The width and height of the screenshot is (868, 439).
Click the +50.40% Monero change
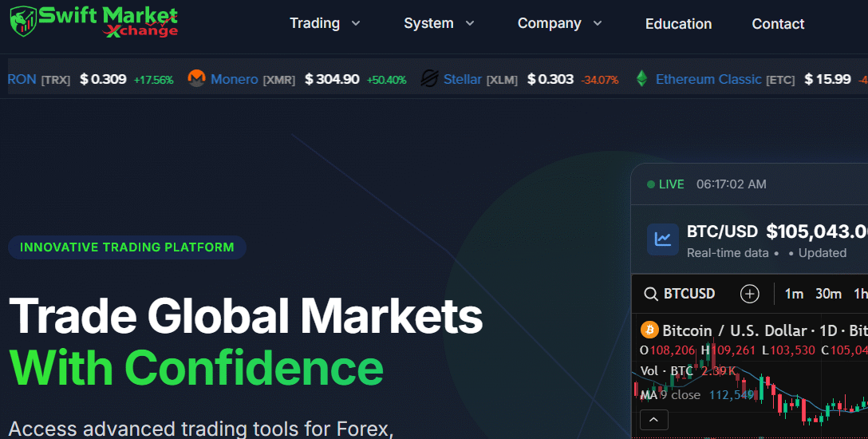tap(386, 81)
